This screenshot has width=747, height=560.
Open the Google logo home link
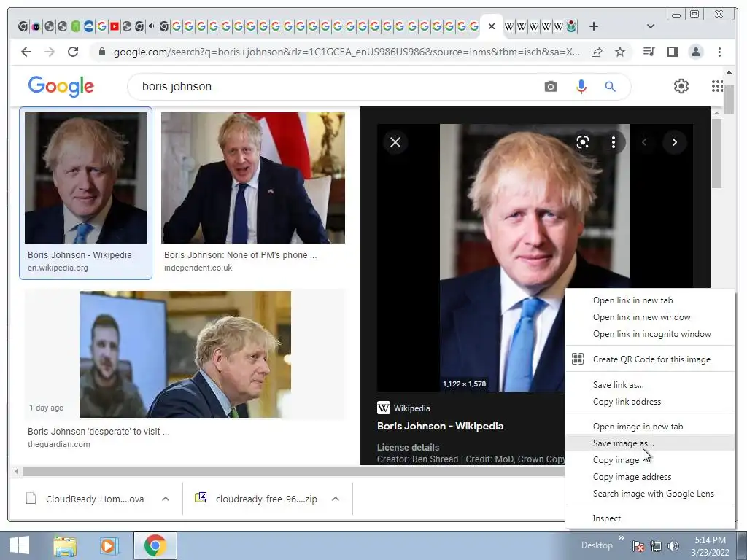tap(61, 87)
